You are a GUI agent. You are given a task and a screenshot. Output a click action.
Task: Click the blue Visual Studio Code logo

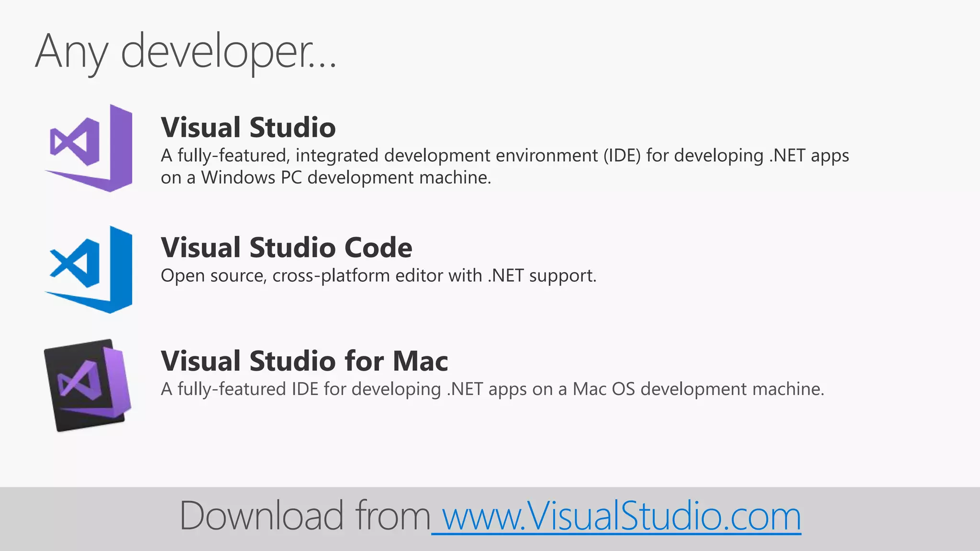coord(89,269)
